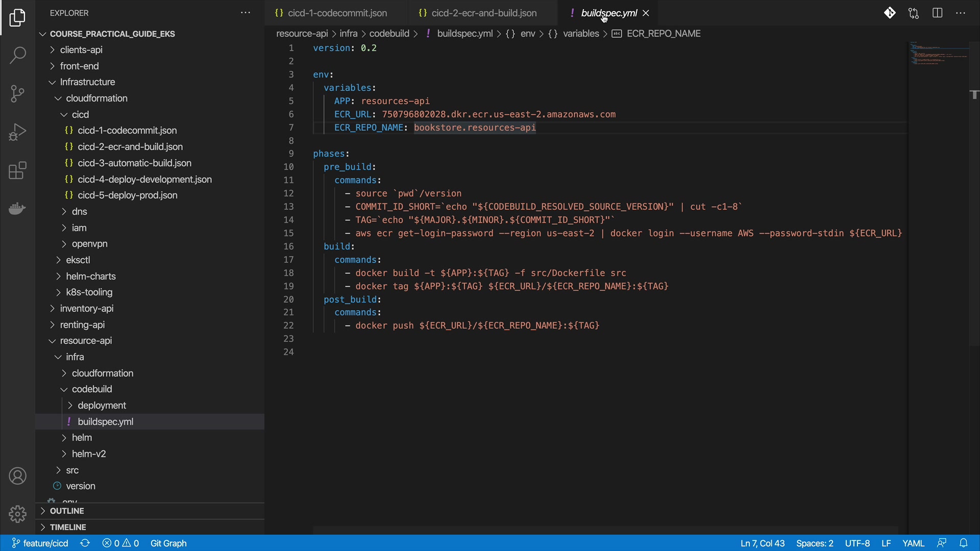The width and height of the screenshot is (980, 551).
Task: Split the editor to the right
Action: pyautogui.click(x=937, y=13)
